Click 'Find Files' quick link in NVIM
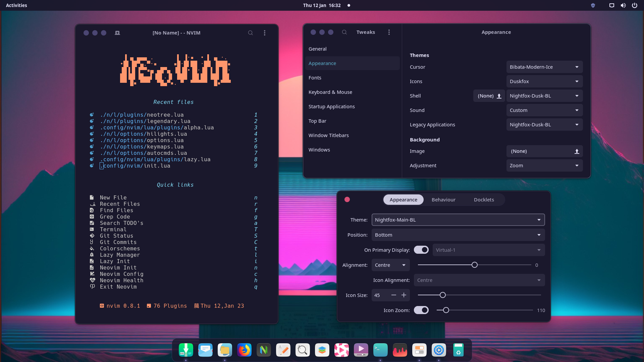Screen dimensions: 644x362 173,210
